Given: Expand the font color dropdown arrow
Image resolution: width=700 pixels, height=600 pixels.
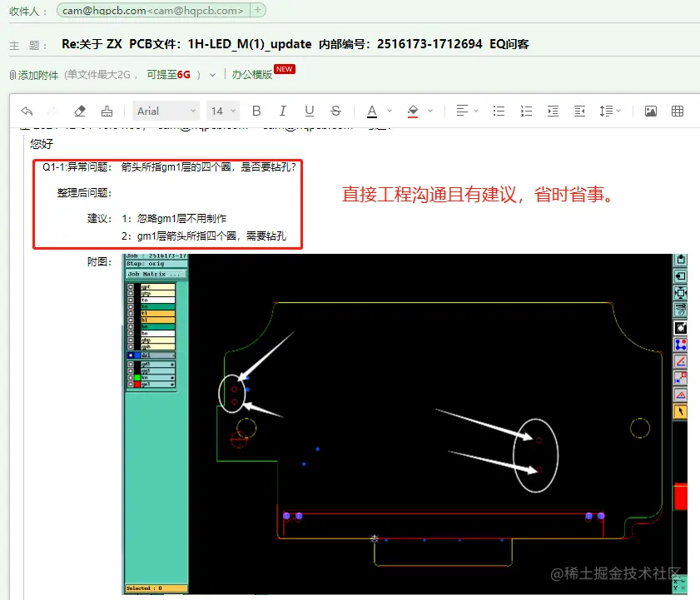Looking at the screenshot, I should 390,111.
